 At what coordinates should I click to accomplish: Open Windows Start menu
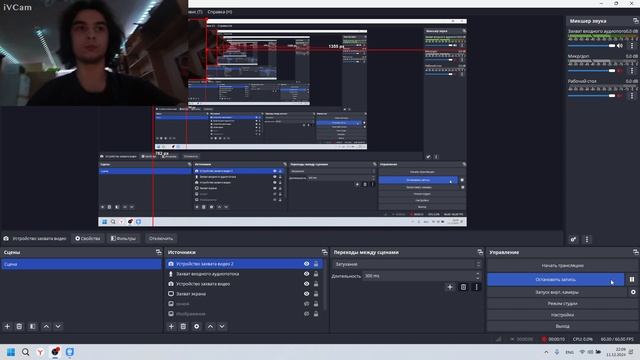[11, 352]
